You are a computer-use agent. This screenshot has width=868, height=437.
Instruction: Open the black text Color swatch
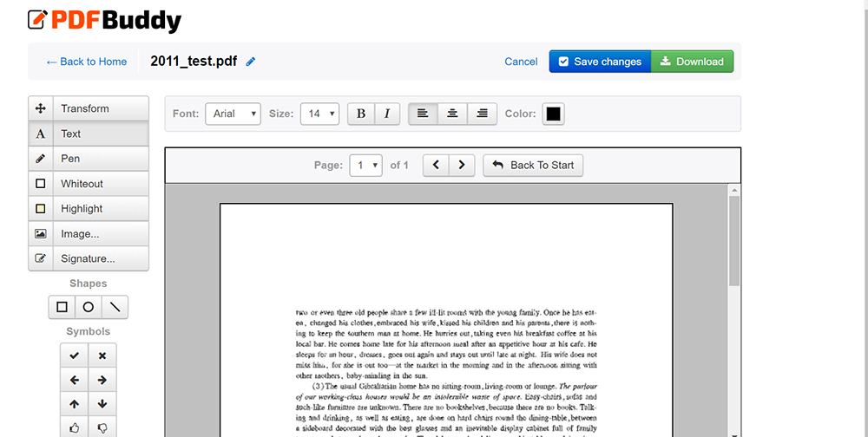[553, 114]
